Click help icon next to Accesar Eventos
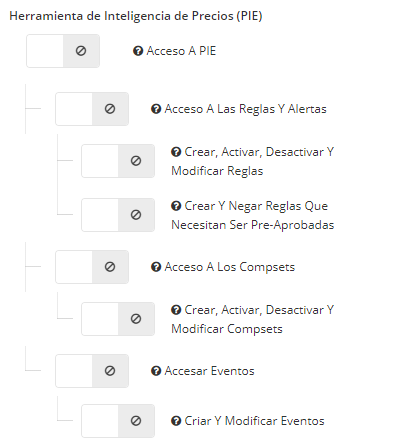 [x=156, y=371]
